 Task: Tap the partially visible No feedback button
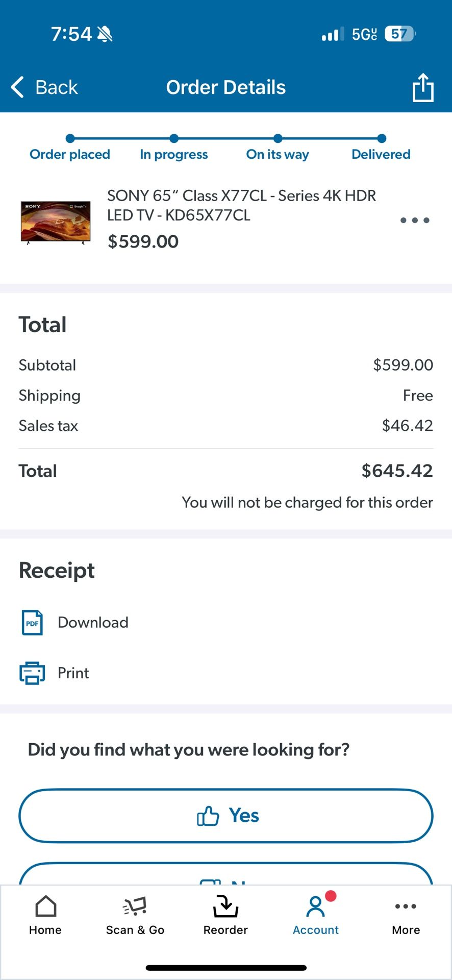pyautogui.click(x=225, y=875)
